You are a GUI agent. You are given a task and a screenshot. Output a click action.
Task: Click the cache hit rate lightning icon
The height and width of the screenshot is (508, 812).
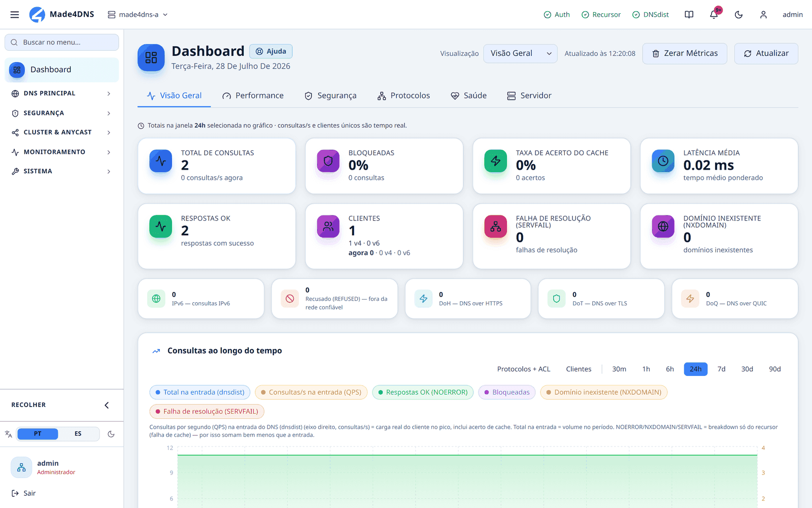pyautogui.click(x=496, y=161)
